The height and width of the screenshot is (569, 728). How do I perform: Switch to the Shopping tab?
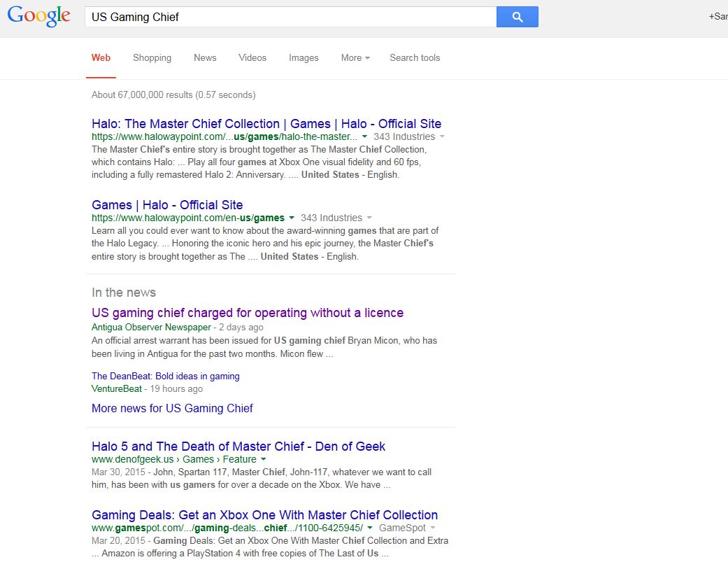(152, 57)
